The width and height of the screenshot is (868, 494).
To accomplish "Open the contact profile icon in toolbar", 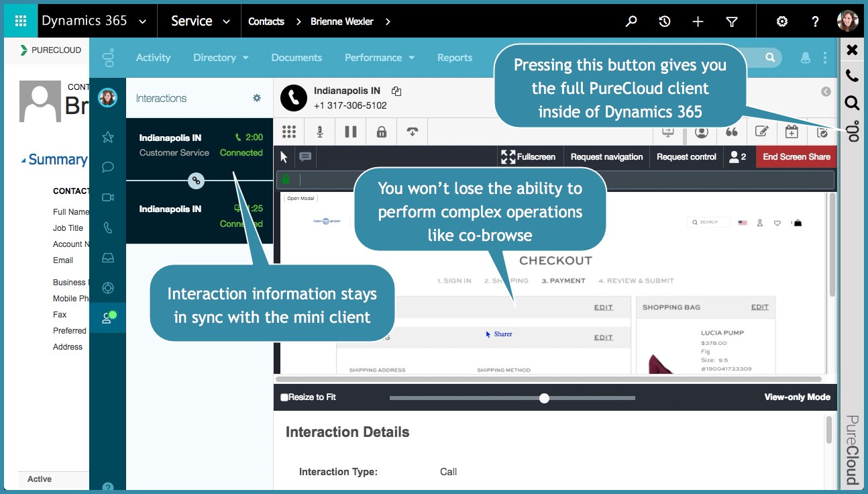I will tap(702, 132).
